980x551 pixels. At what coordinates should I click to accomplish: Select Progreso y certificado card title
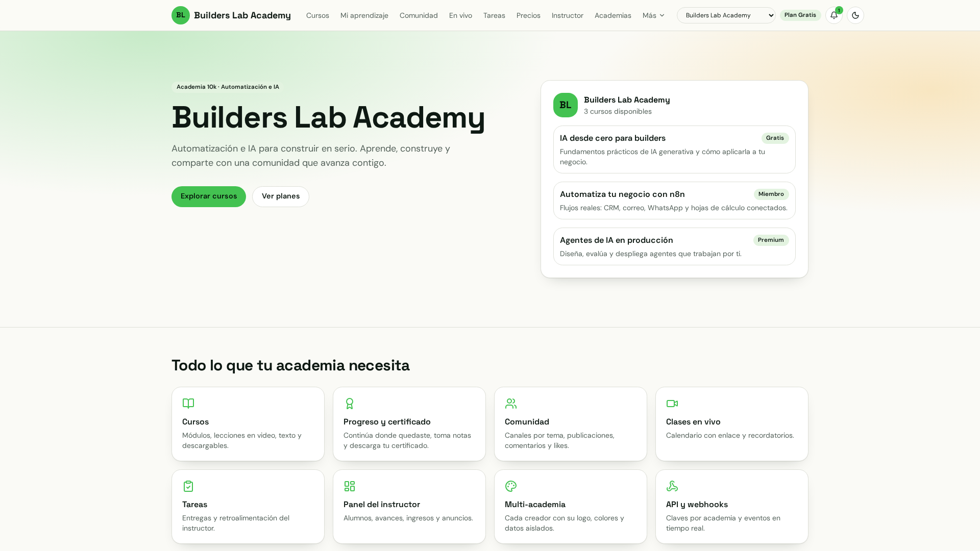click(387, 422)
